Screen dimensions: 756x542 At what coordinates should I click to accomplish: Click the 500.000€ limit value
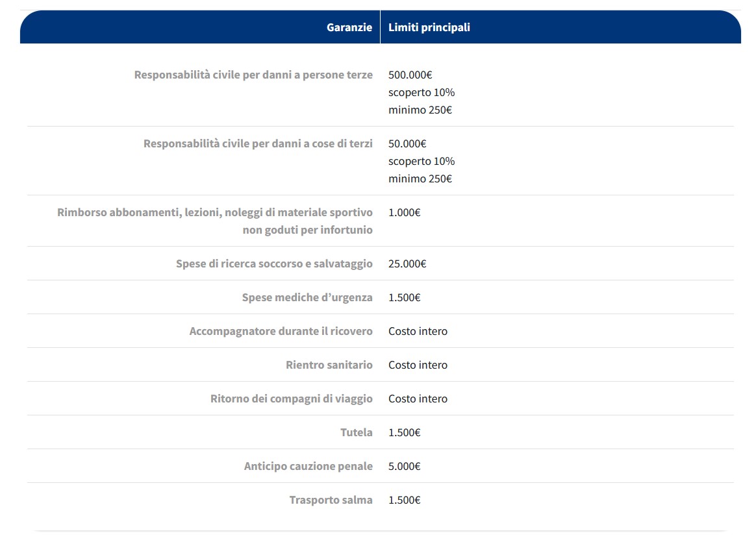(x=410, y=75)
